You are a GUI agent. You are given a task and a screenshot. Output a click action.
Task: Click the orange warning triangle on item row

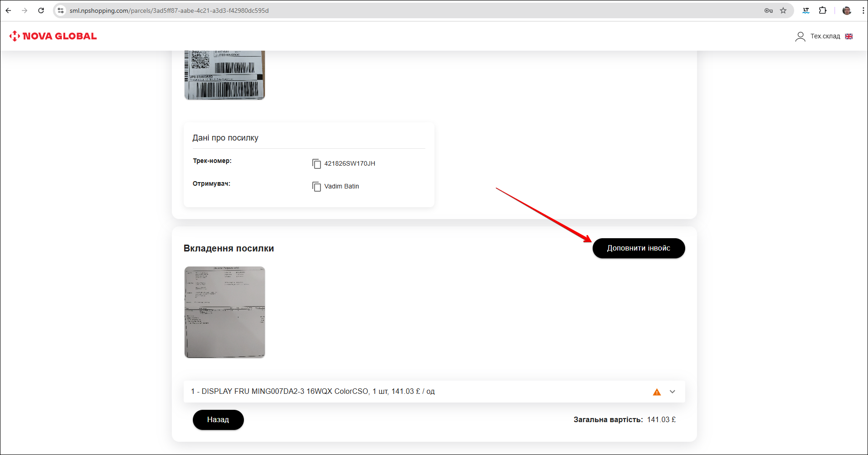(656, 392)
